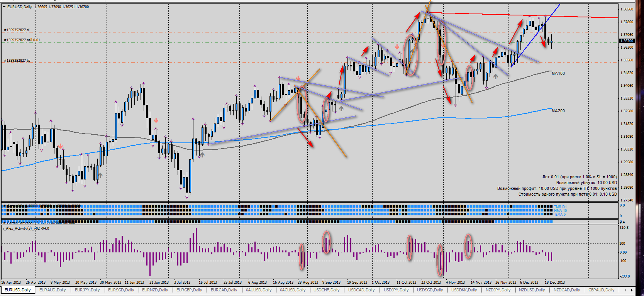Image resolution: width=644 pixels, height=296 pixels.
Task: Select the EURGBP,Daily tab
Action: pos(189,290)
